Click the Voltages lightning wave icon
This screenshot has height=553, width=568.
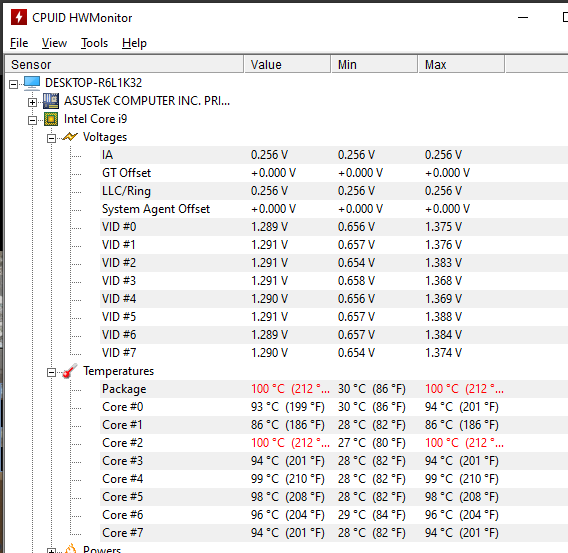tap(70, 137)
